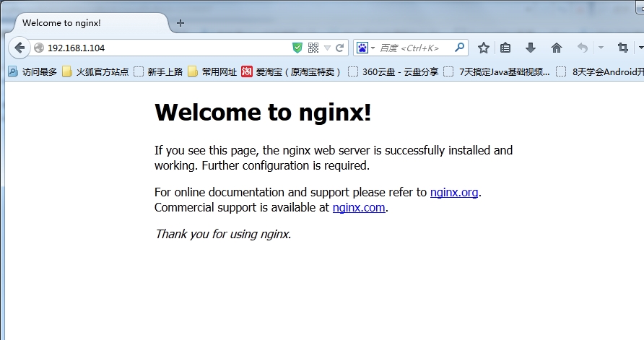Click the undo curved arrow icon
644x340 pixels.
582,48
